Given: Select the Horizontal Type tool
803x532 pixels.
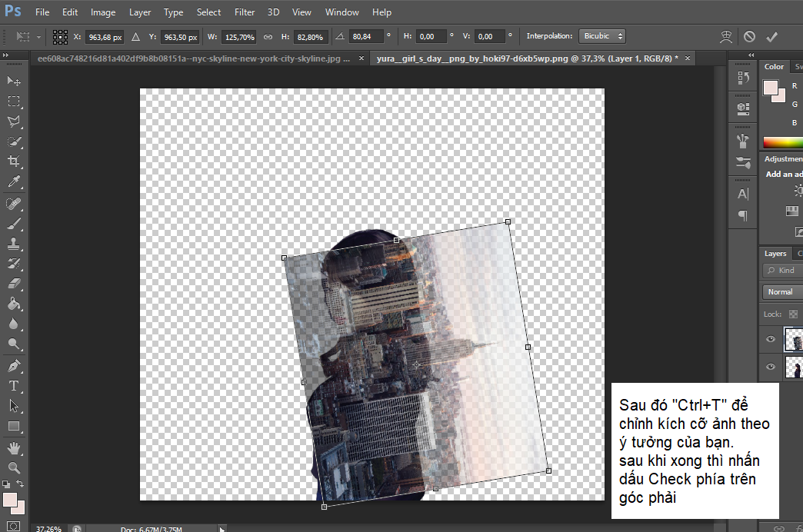Looking at the screenshot, I should [x=14, y=385].
